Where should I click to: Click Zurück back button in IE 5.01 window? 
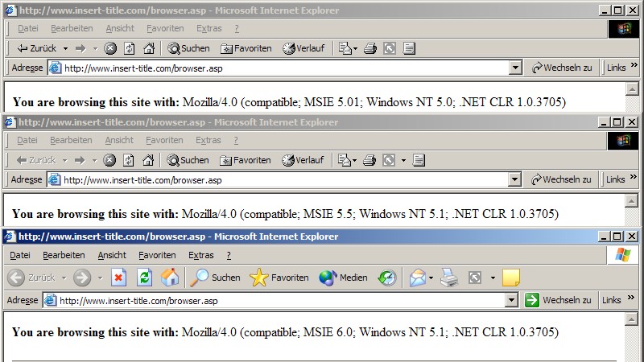coord(36,48)
